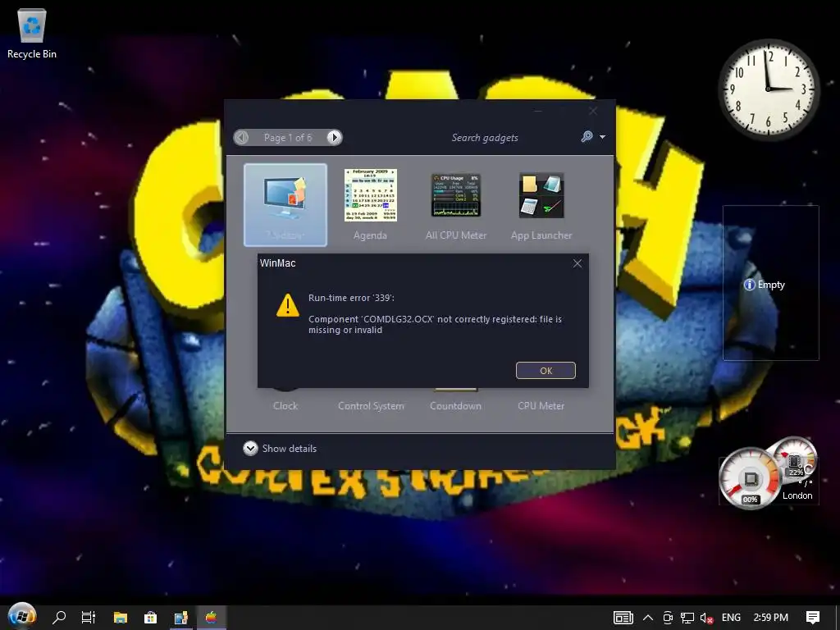This screenshot has height=630, width=840.
Task: Click the Meet Now tray icon
Action: tap(668, 618)
